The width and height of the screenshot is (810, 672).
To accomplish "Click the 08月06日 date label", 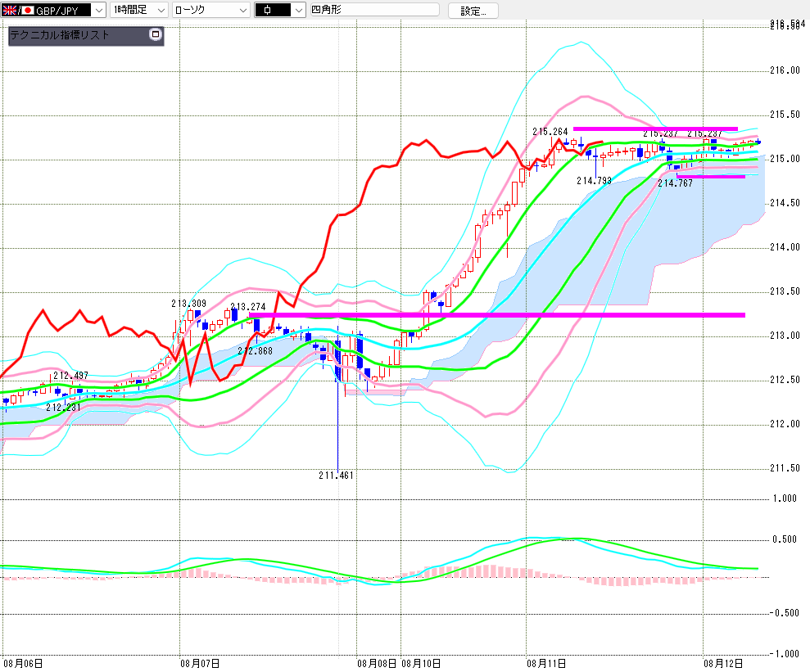I will pos(23,663).
